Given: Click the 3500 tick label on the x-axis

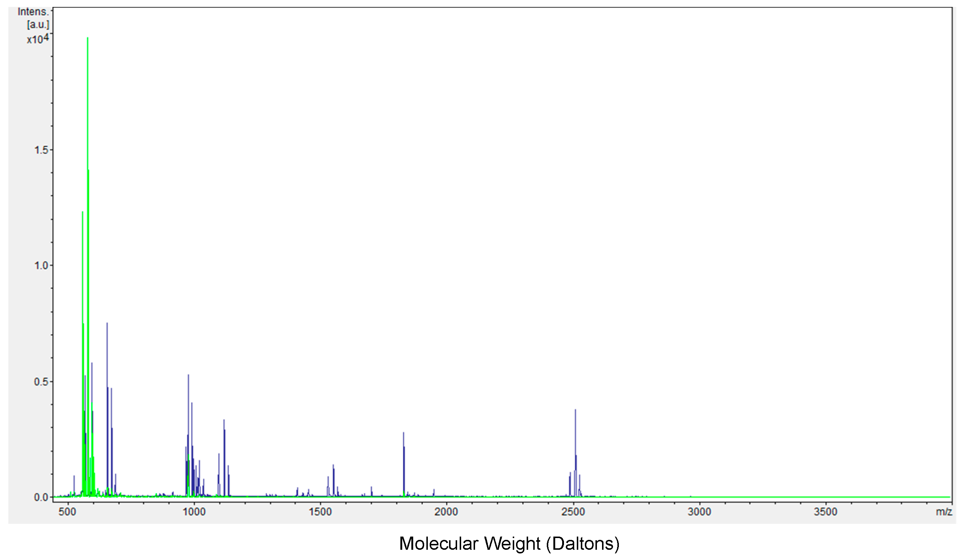Looking at the screenshot, I should tap(826, 512).
